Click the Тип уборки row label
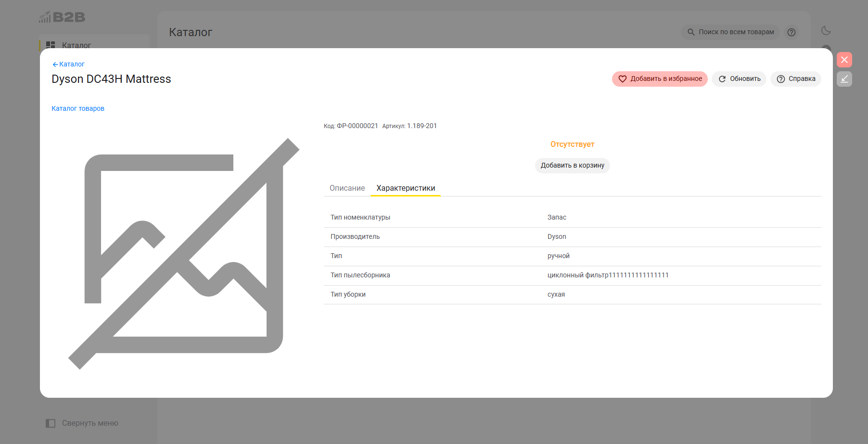Image resolution: width=868 pixels, height=444 pixels. point(348,295)
